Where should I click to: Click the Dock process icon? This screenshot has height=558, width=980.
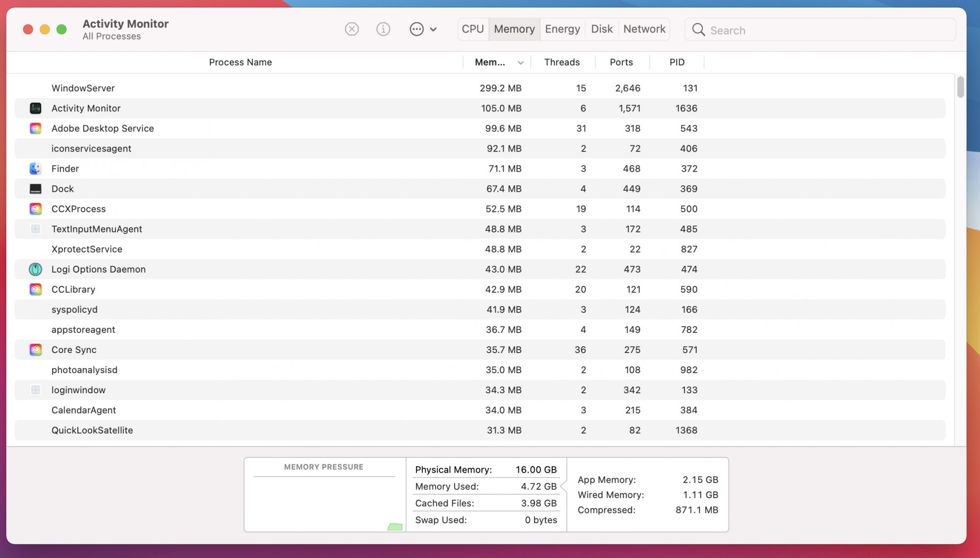35,189
